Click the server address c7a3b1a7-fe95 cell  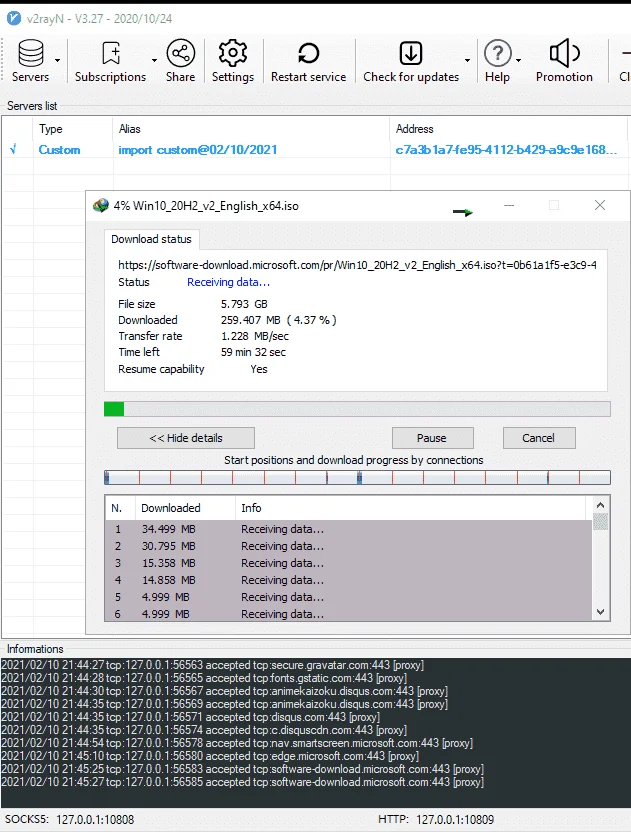(x=506, y=150)
